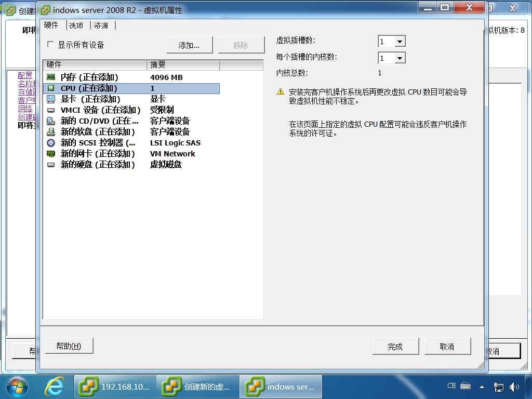The width and height of the screenshot is (532, 399).
Task: Click the memory (内存) hardware icon
Action: pyautogui.click(x=51, y=77)
